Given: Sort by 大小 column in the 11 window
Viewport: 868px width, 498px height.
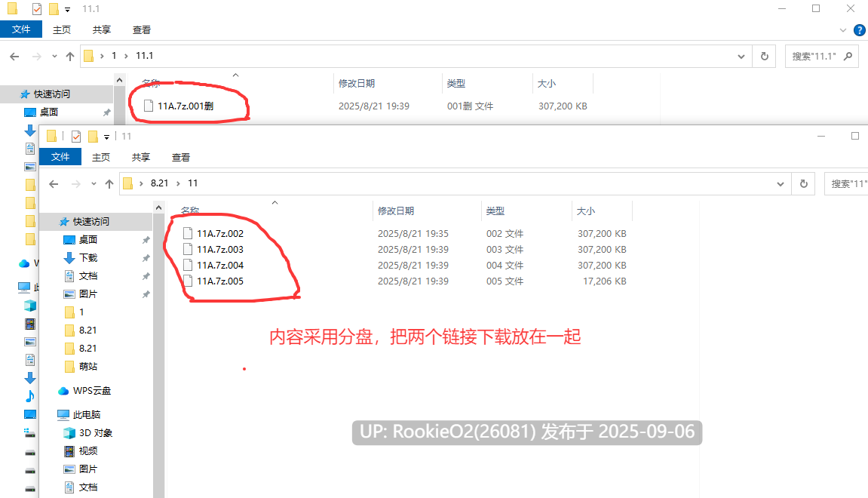Looking at the screenshot, I should pos(586,211).
